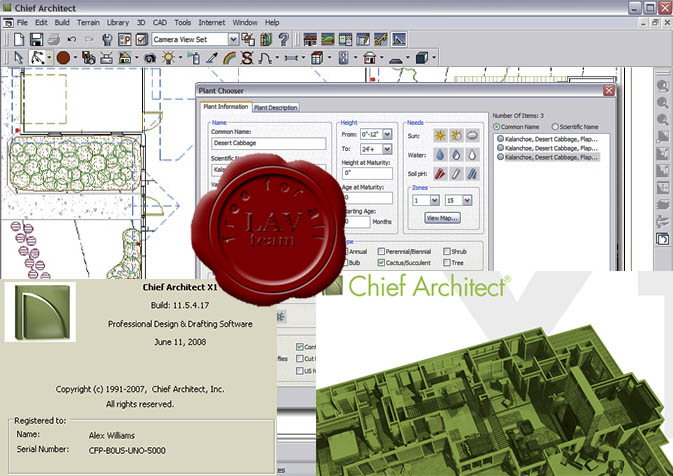Click the gold key toolbar icon
673x476 pixels.
pos(381,39)
